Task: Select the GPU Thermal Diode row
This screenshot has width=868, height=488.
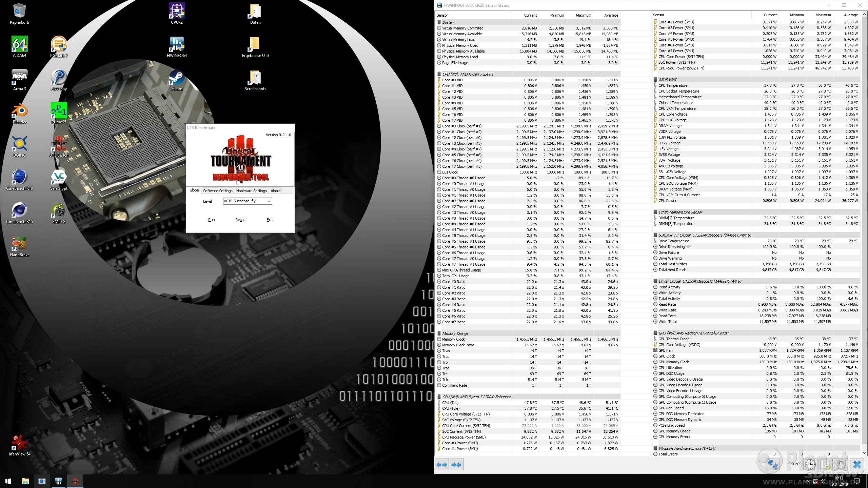Action: (x=756, y=339)
